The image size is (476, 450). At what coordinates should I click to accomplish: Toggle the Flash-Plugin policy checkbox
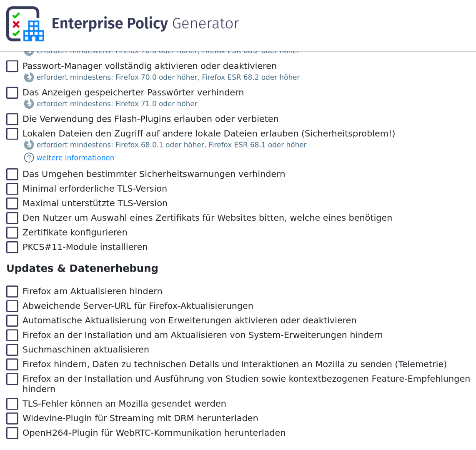tap(12, 119)
